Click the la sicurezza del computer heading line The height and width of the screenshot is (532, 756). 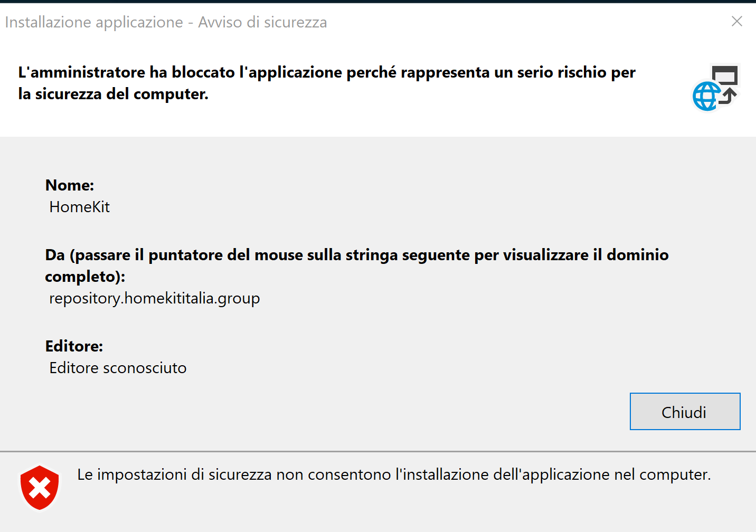[x=113, y=94]
